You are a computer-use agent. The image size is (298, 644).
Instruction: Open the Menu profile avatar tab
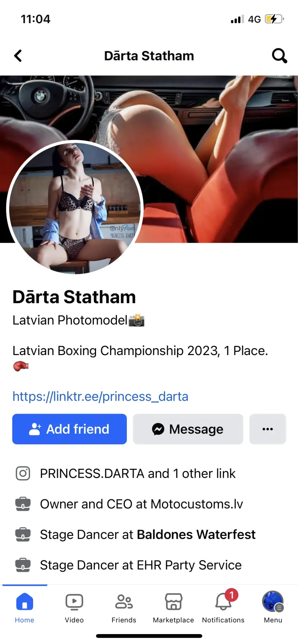pyautogui.click(x=273, y=608)
